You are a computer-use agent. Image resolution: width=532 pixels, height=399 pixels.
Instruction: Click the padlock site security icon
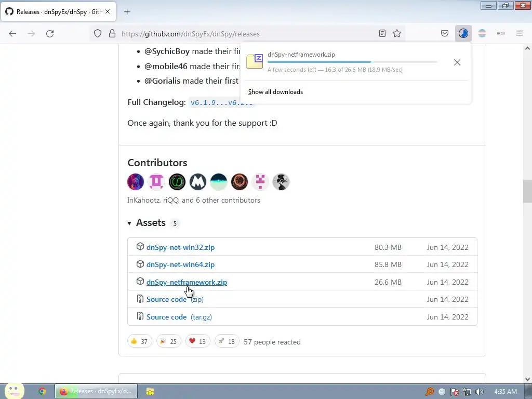pos(112,34)
